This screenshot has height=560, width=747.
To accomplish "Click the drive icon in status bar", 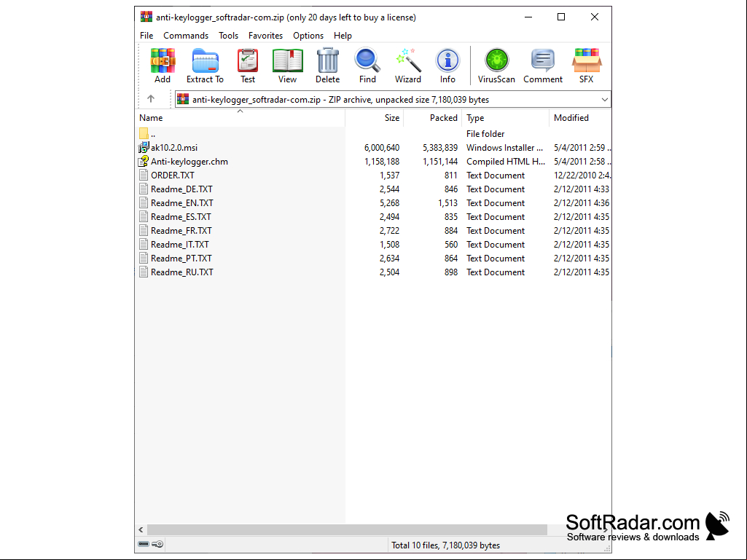I will tap(144, 544).
